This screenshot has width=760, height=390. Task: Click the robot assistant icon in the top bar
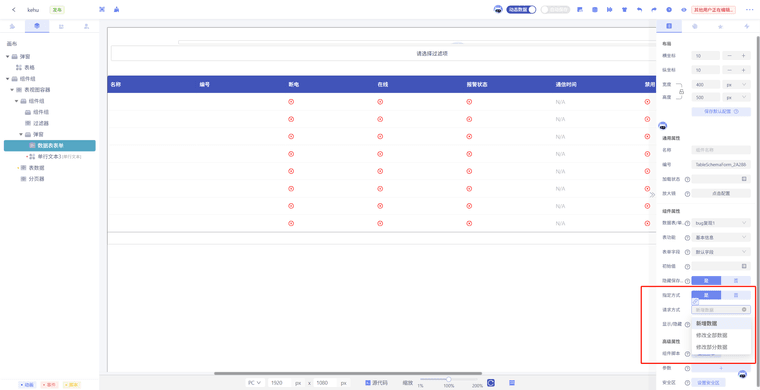pos(498,9)
